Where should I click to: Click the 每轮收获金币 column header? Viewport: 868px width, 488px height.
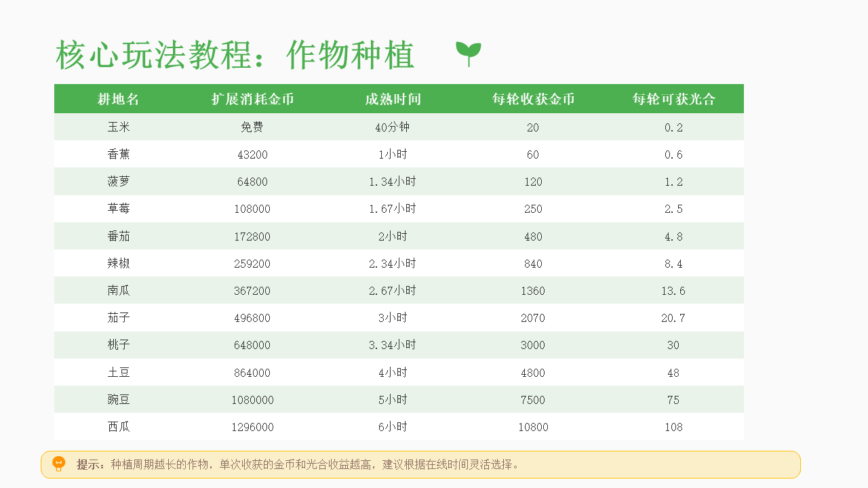[533, 99]
